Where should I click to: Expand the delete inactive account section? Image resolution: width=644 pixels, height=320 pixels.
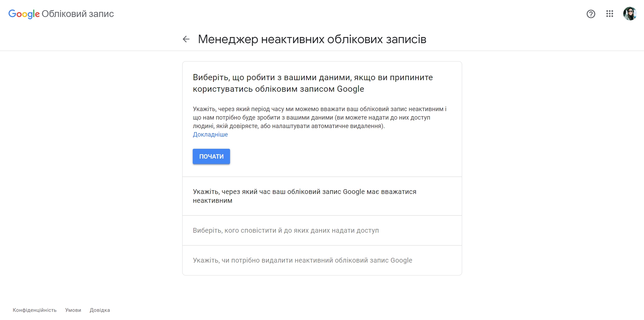[302, 261]
